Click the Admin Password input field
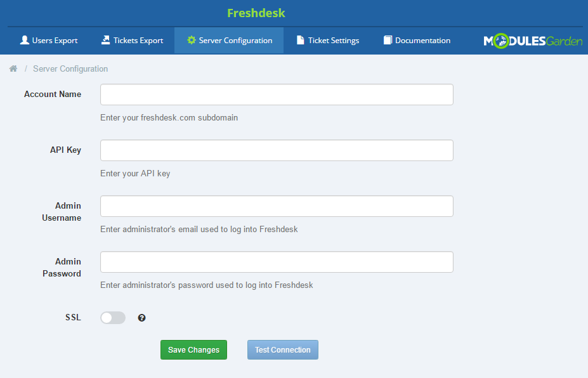 [277, 262]
